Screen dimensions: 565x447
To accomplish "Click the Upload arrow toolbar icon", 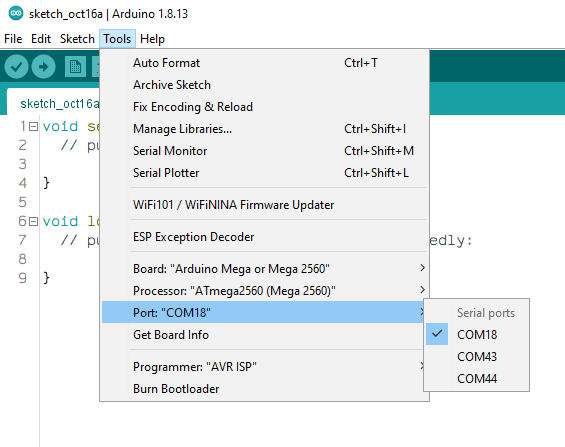I will click(x=44, y=67).
